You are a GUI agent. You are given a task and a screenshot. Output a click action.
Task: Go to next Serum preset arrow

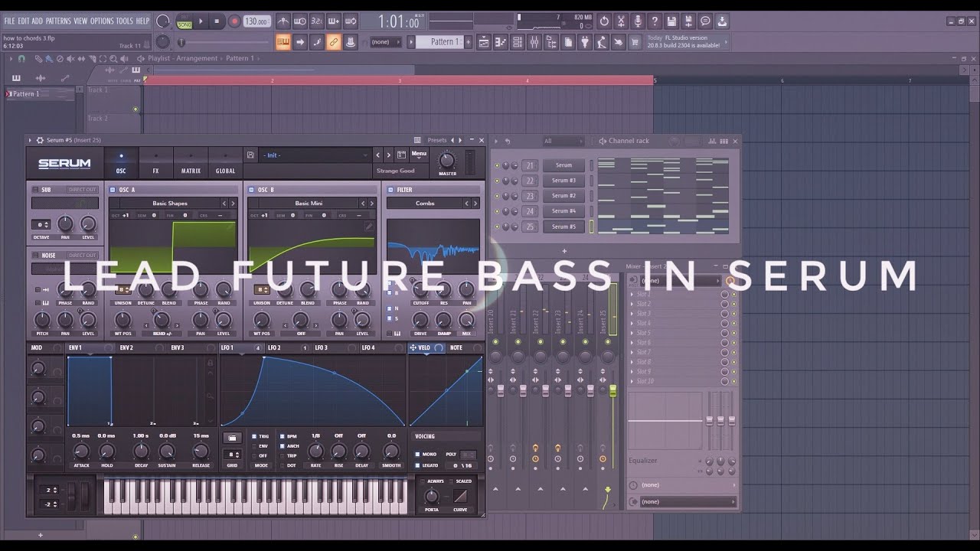click(x=388, y=155)
